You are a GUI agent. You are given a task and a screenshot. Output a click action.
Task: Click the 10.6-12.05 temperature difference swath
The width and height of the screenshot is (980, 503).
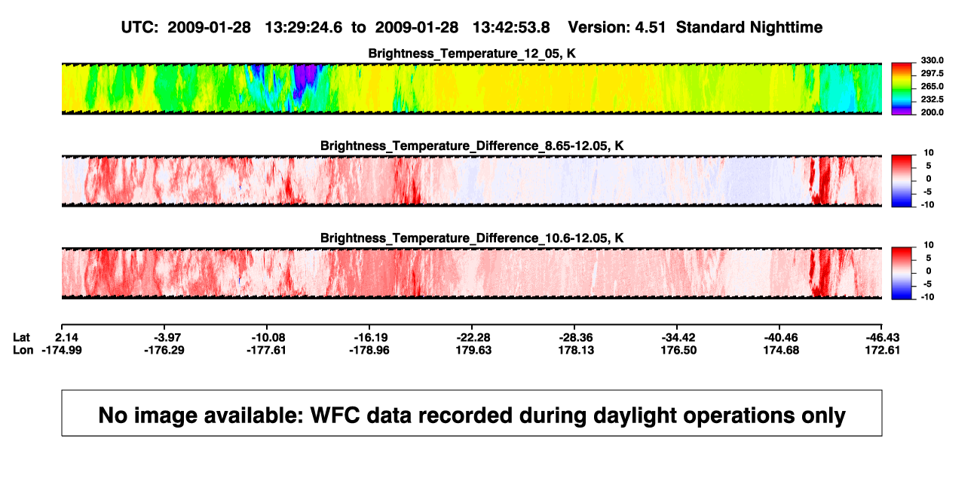click(x=472, y=273)
